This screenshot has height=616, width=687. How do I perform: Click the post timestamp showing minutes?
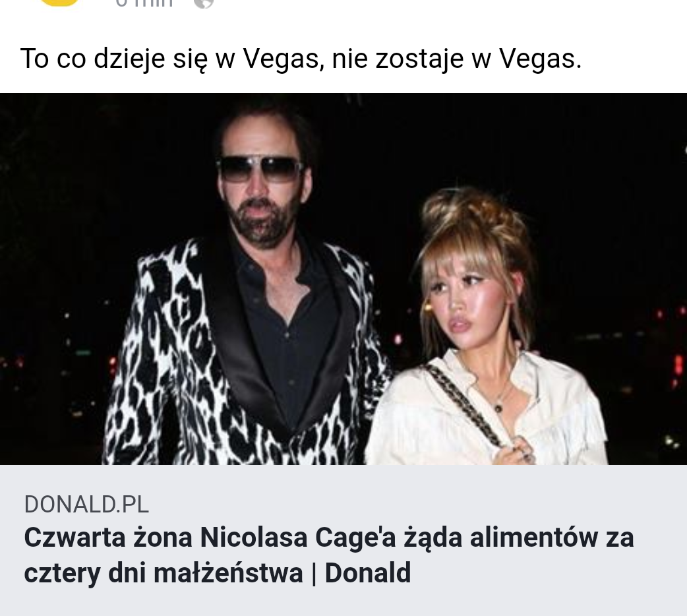tap(144, 3)
